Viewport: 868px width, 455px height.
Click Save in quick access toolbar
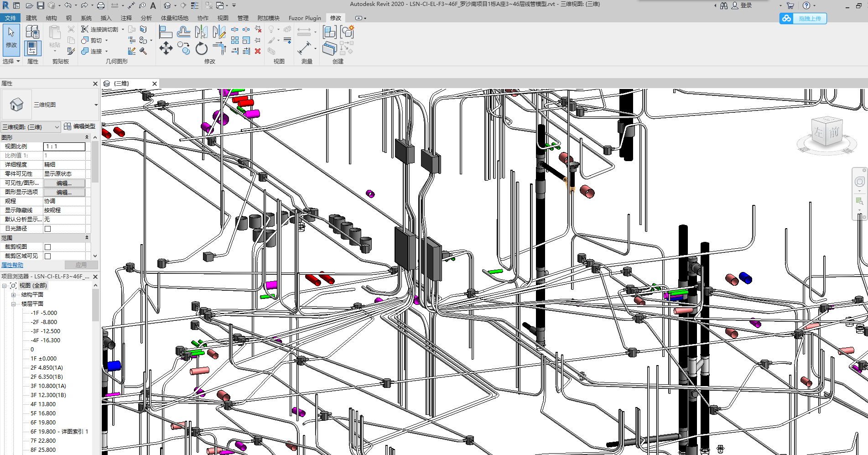pyautogui.click(x=41, y=5)
